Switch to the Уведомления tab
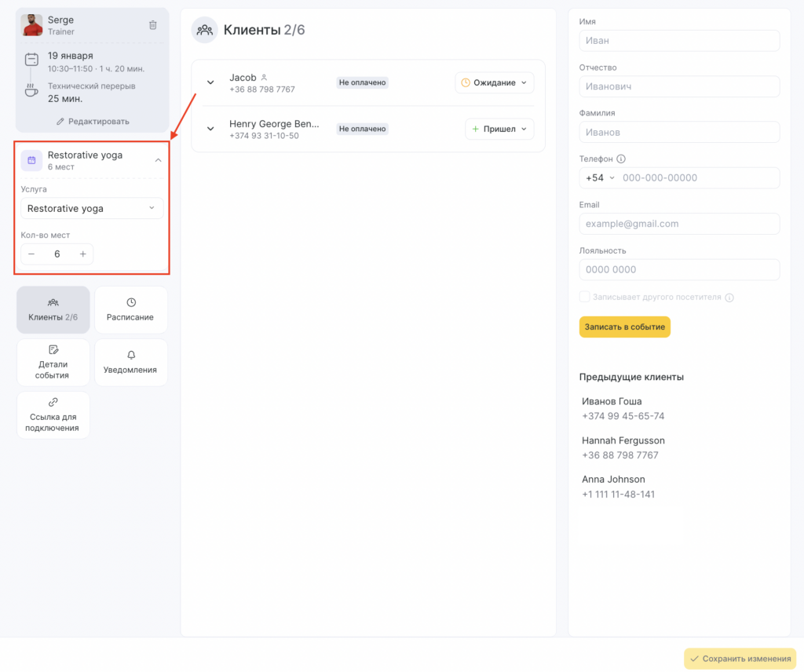Screen dimensions: 804x672 pos(130,362)
